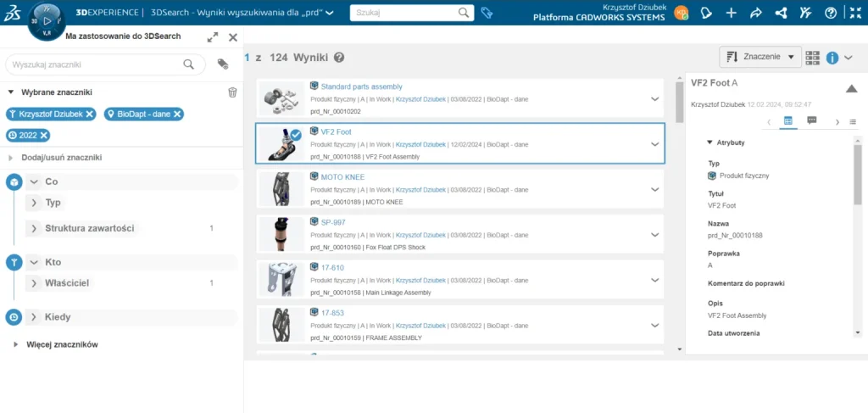Viewport: 868px width, 413px height.
Task: Expand the SP-997 row chevron
Action: click(x=655, y=235)
